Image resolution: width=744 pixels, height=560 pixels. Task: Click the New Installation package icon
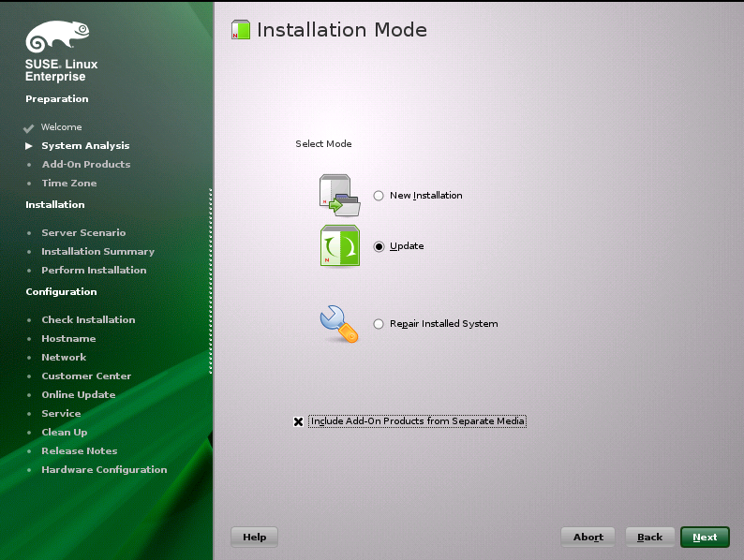tap(340, 196)
